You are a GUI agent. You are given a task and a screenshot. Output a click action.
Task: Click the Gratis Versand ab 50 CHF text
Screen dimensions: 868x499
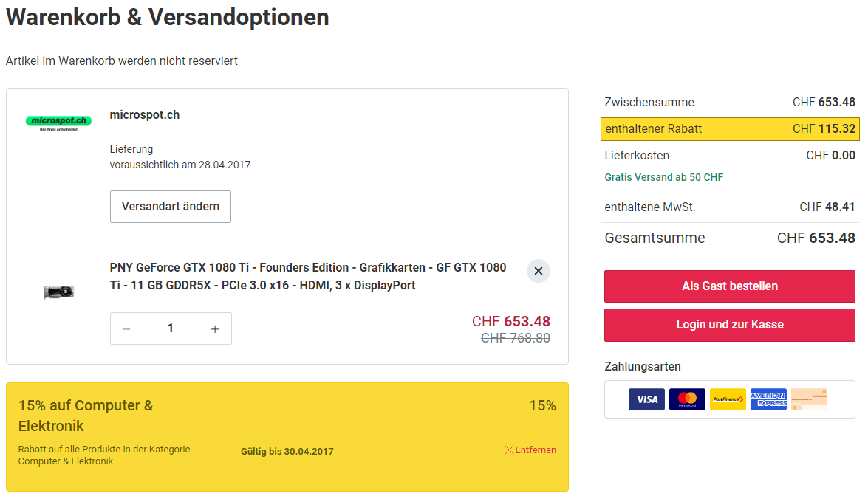[664, 177]
